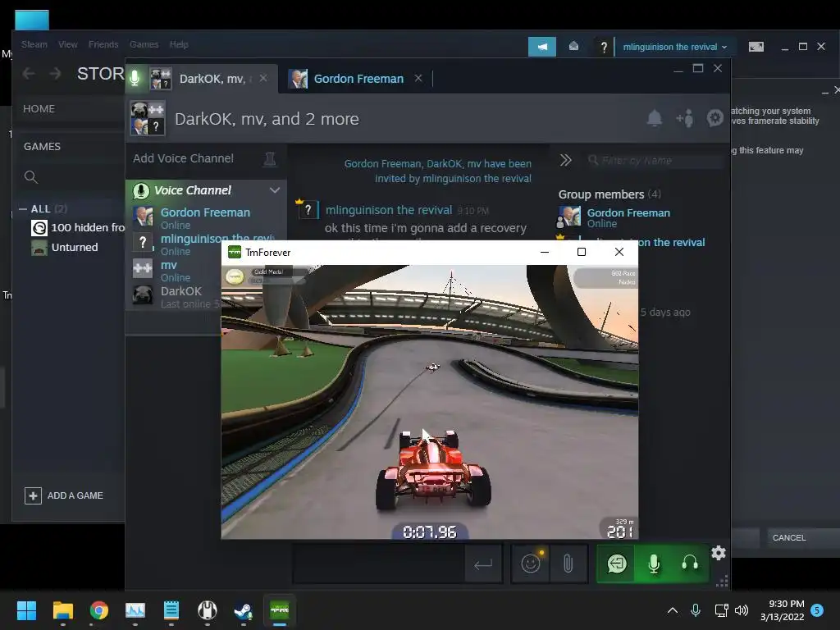840x630 pixels.
Task: Click the TmForever window title bar icon
Action: (x=234, y=252)
